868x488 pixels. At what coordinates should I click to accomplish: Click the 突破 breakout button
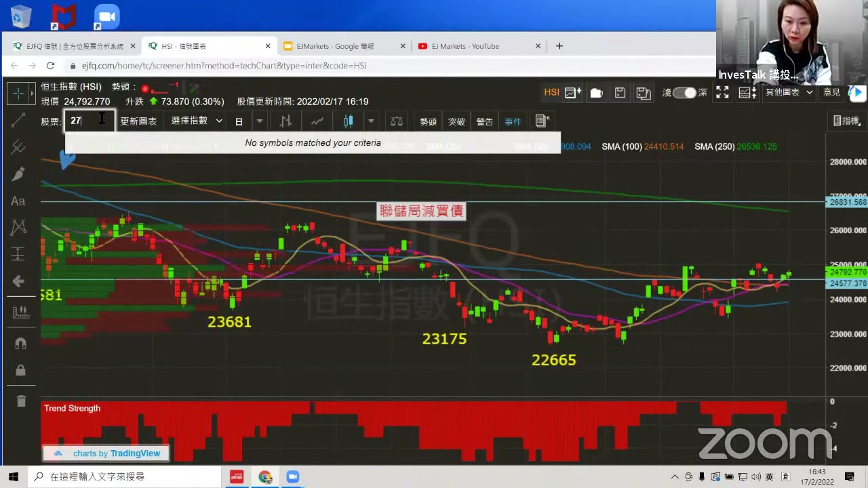point(456,121)
